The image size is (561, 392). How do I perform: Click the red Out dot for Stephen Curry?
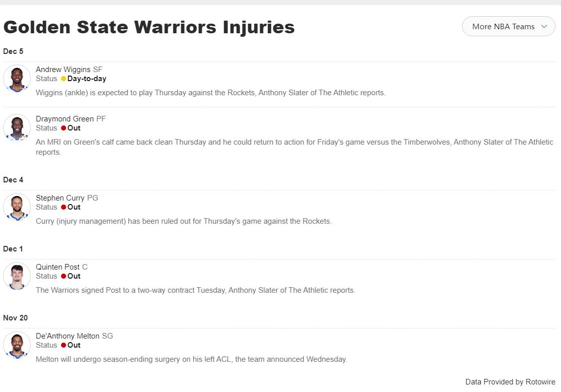coord(64,208)
